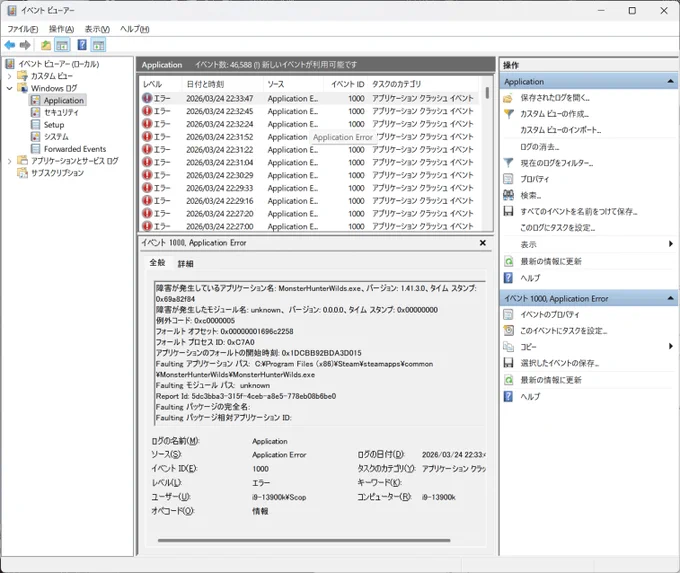Click すべてのイベントを名前をつけて保存 disk icon

(x=508, y=211)
